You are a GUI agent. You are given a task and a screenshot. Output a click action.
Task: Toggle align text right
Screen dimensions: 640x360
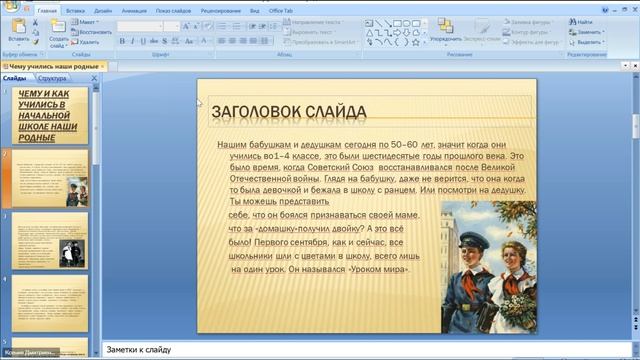click(x=243, y=41)
